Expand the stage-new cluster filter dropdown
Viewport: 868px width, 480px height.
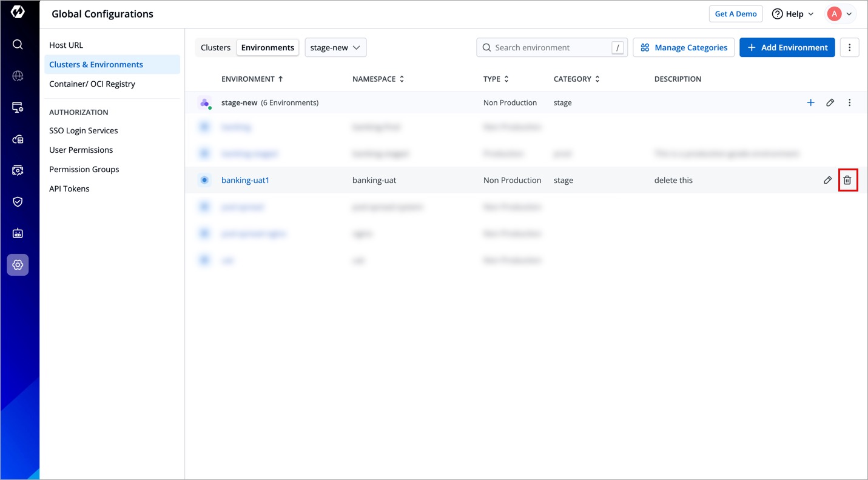(x=335, y=47)
